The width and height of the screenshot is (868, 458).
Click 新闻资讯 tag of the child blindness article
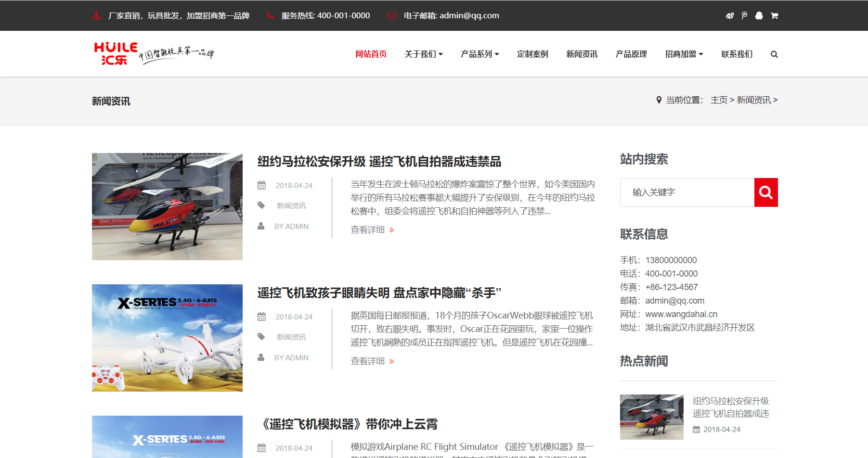[291, 337]
